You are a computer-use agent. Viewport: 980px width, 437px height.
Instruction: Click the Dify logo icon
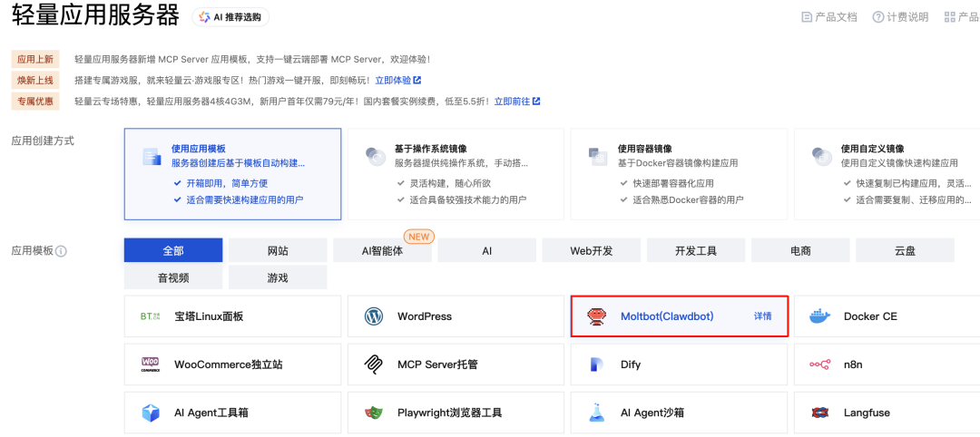[596, 364]
